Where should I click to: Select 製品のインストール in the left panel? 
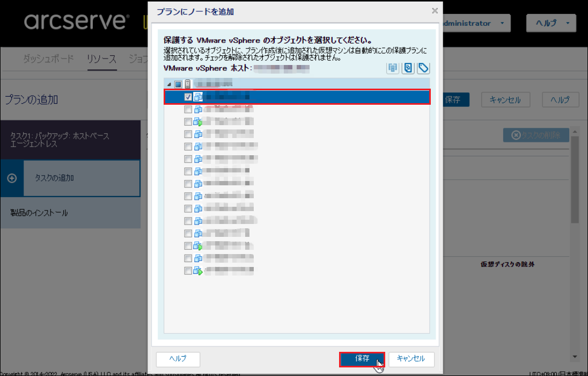coord(70,213)
